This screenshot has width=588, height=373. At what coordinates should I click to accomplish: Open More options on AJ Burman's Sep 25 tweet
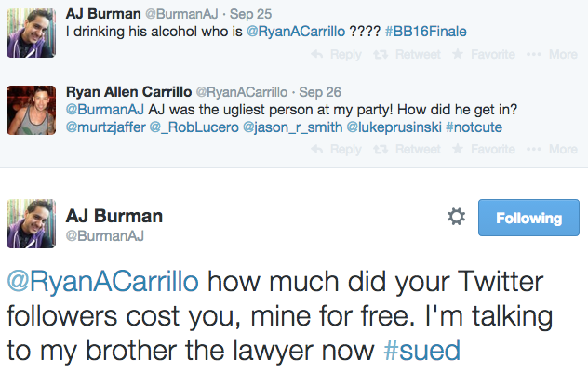[x=552, y=55]
